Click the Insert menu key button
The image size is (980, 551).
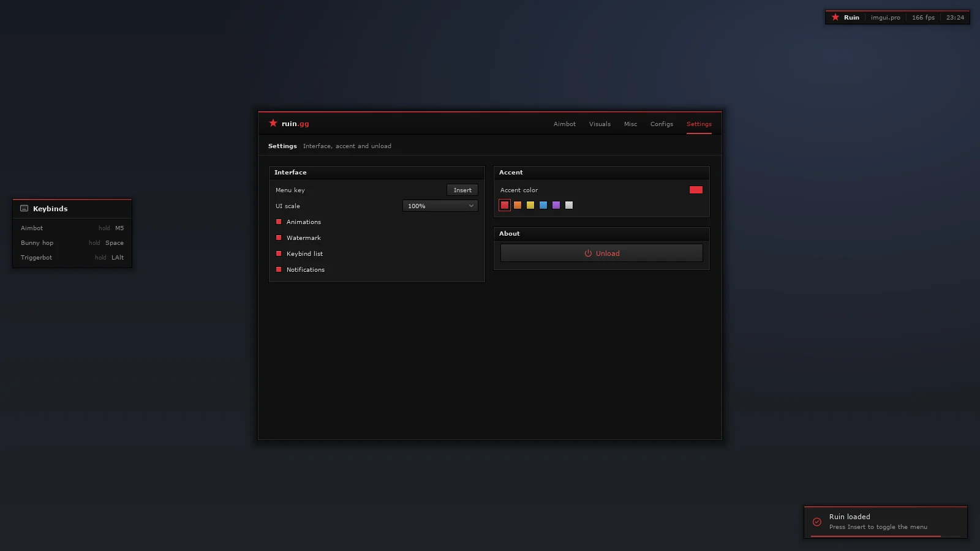click(x=462, y=190)
